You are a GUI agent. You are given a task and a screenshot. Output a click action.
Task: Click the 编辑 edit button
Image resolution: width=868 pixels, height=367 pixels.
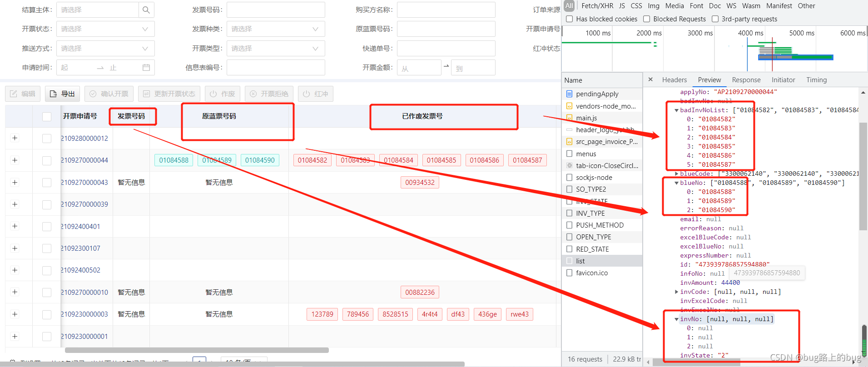click(x=23, y=94)
